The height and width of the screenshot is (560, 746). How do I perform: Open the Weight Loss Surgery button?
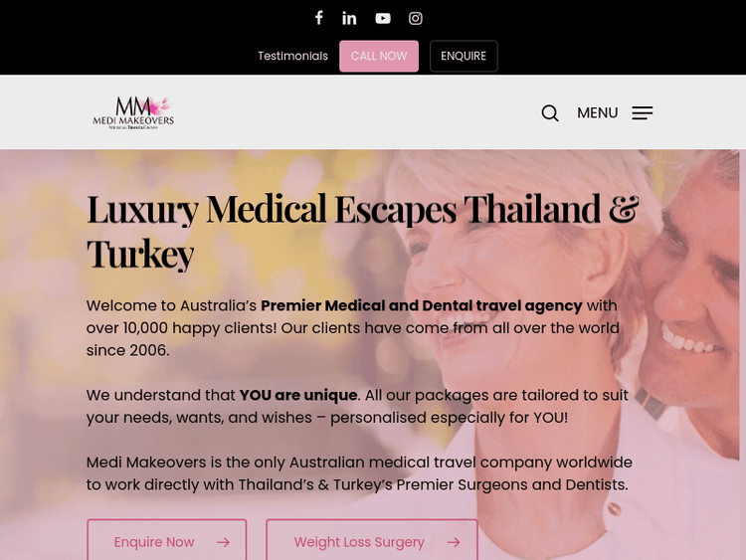(372, 539)
